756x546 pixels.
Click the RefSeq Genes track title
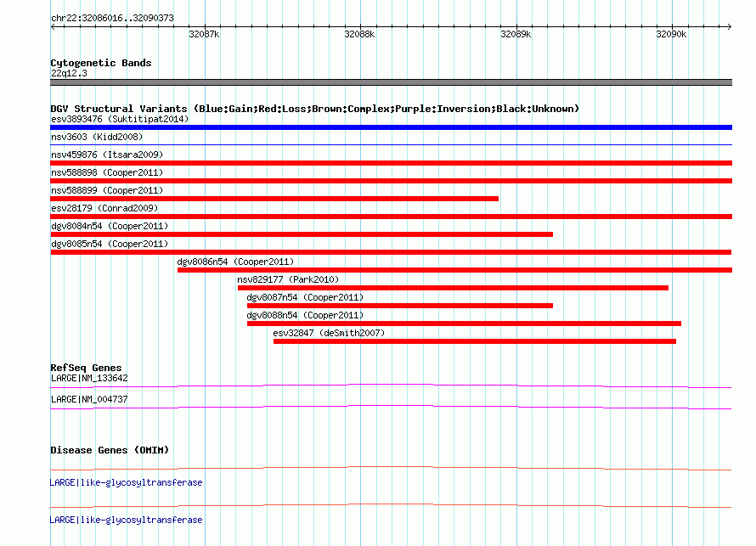click(x=86, y=368)
